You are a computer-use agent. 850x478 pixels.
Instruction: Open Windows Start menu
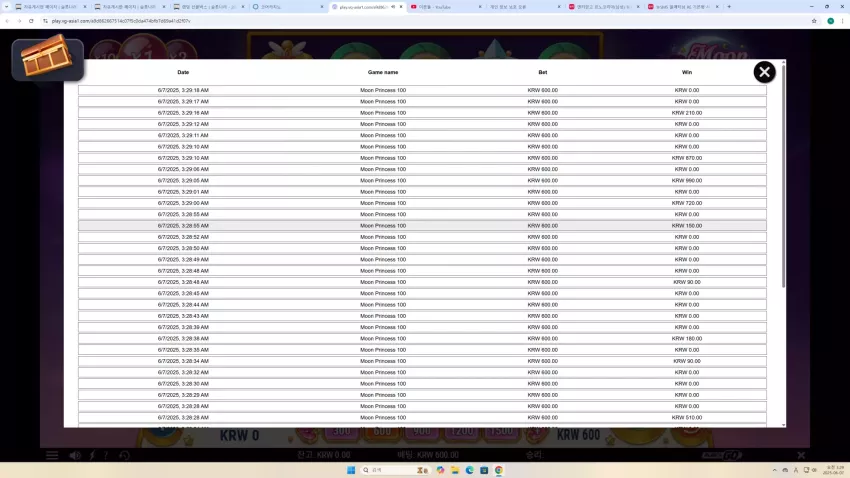[x=351, y=470]
